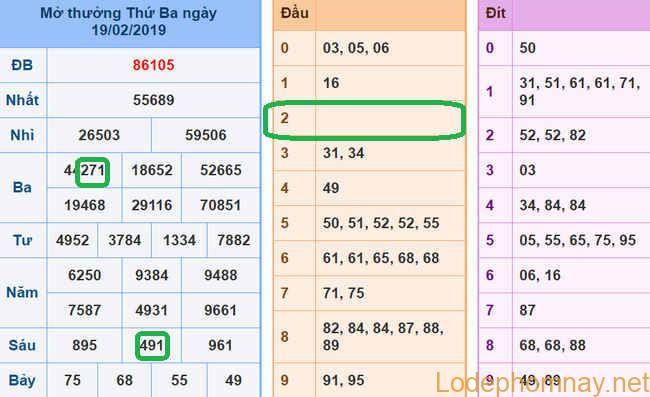Click third prize number 19468

pos(85,205)
